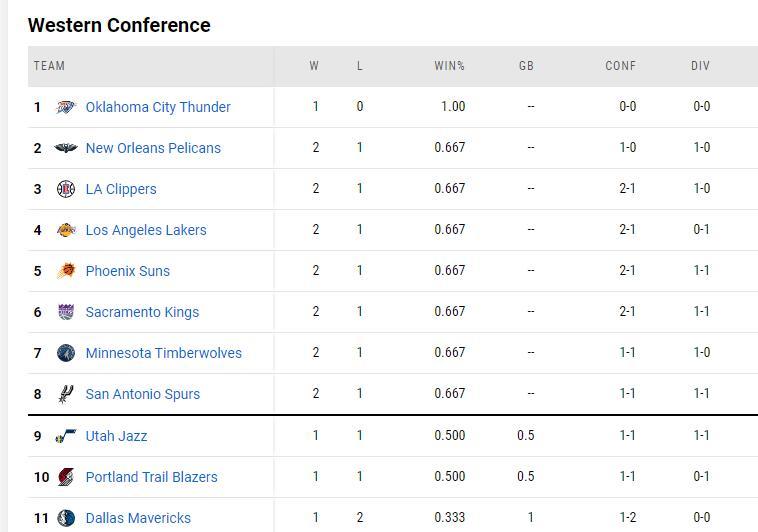Screen dimensions: 758x532
Task: Click the Dallas Mavericks logo icon
Action: [x=66, y=518]
